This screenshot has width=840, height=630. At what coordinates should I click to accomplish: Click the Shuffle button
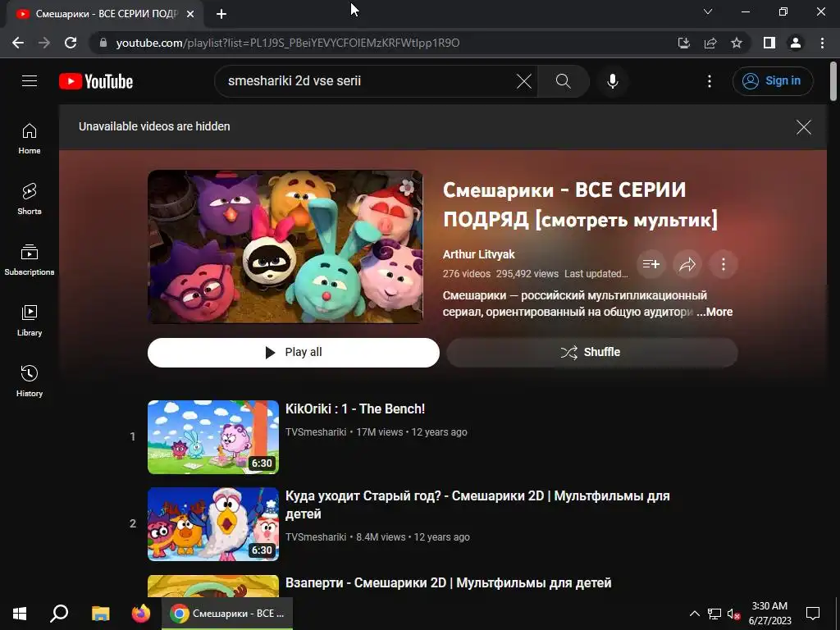click(592, 353)
